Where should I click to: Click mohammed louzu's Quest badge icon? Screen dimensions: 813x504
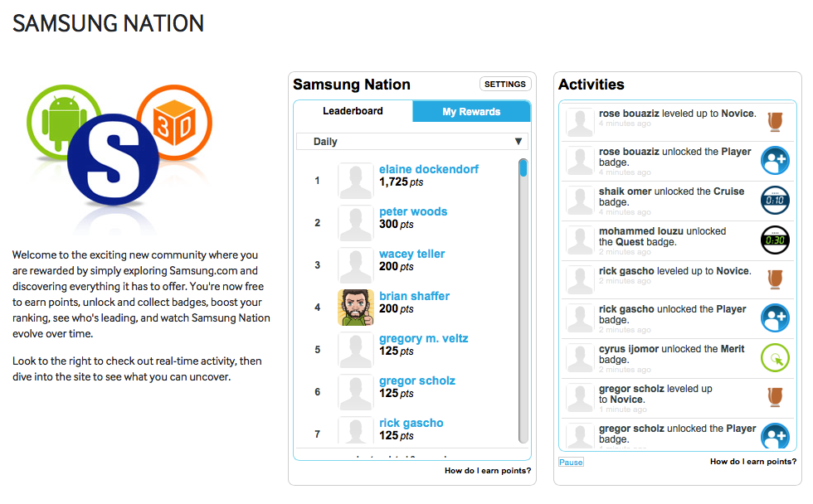(775, 240)
